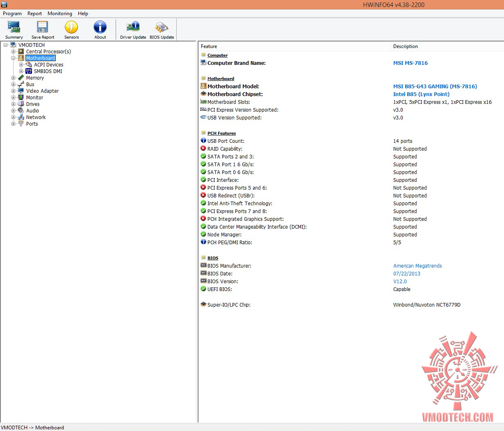
Task: Click the Monitor icon in tree
Action: (x=21, y=98)
